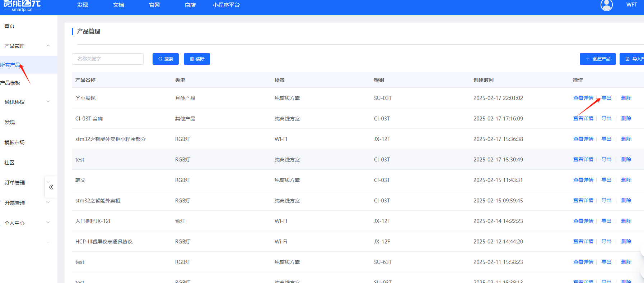The image size is (644, 283).
Task: Open 模板市场 in the sidebar
Action: point(15,142)
